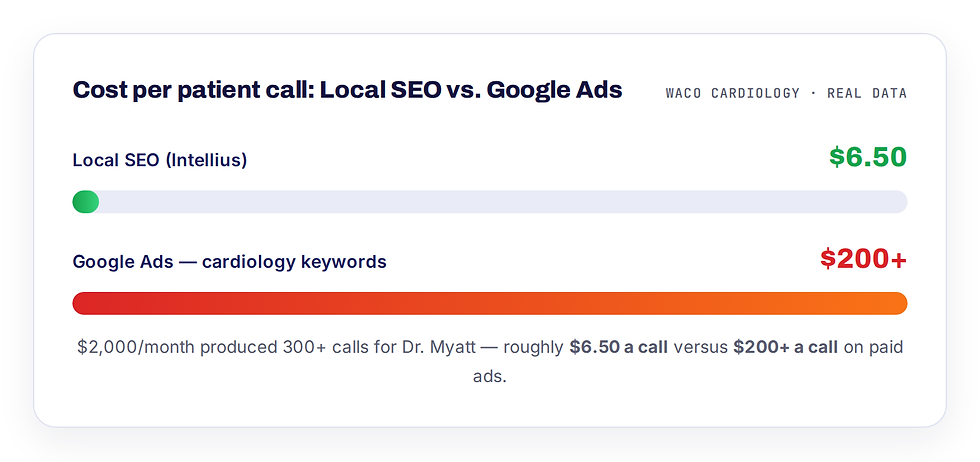Click the red $200+ value
The image size is (980, 462).
(864, 259)
